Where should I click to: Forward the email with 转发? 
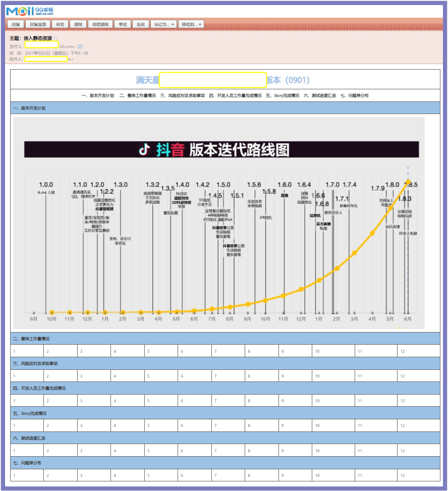pos(60,24)
